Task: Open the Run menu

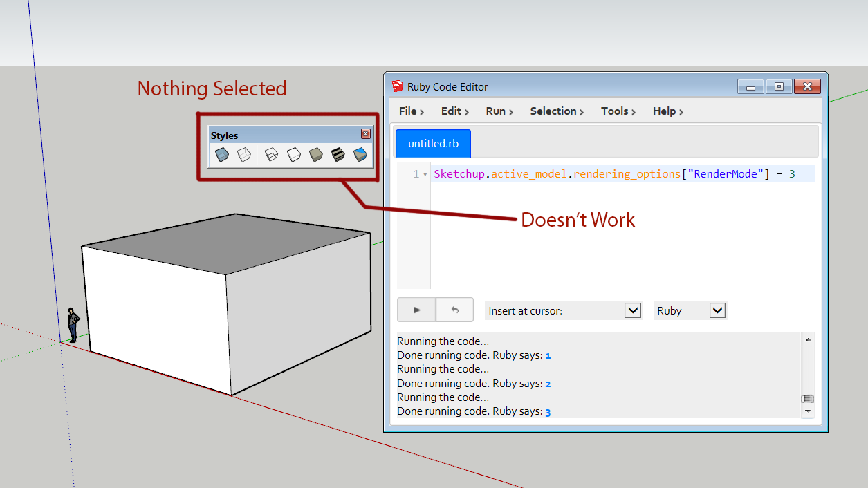Action: click(x=497, y=111)
